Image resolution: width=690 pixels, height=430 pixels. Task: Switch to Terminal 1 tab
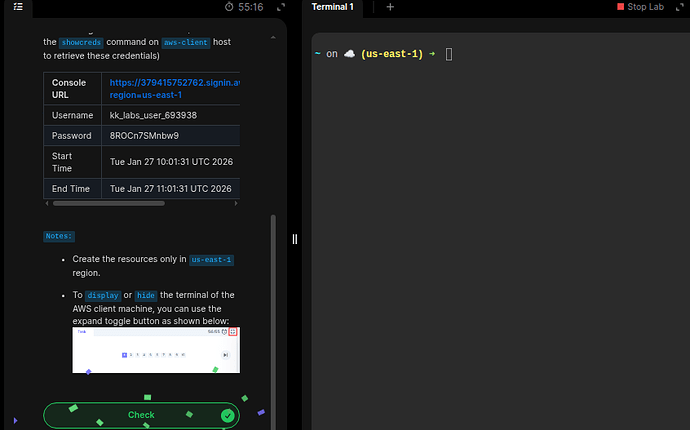(x=332, y=7)
